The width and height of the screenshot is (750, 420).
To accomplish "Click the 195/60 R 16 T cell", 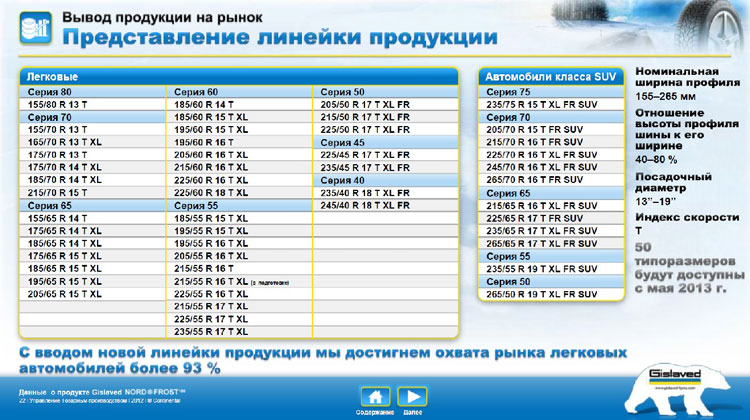I will pyautogui.click(x=239, y=142).
